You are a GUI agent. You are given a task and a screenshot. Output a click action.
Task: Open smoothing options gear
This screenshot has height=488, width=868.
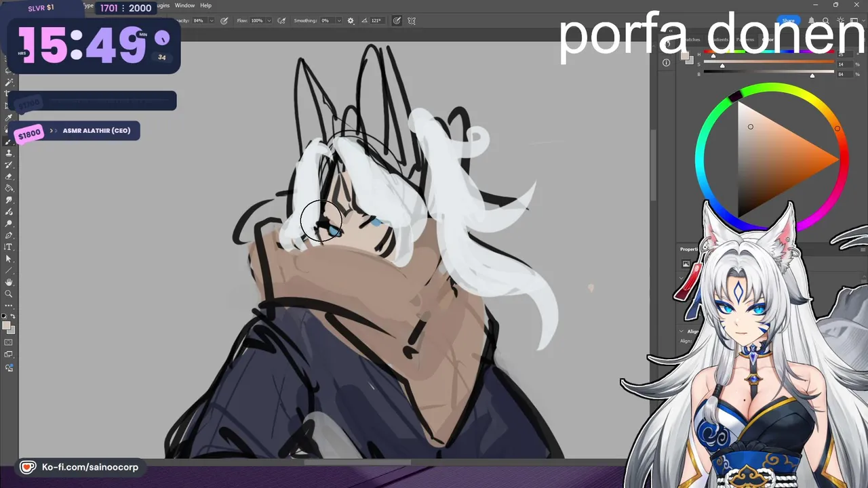(x=351, y=21)
